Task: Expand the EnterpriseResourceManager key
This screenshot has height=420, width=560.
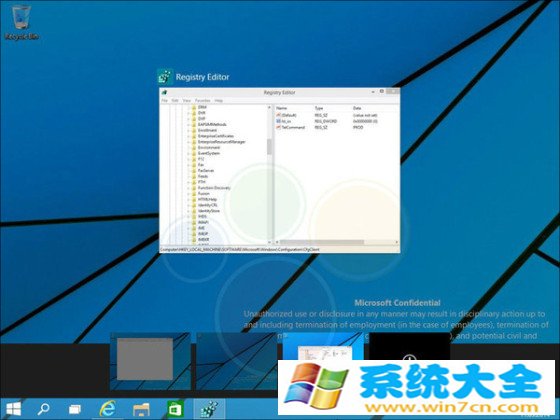Action: point(189,142)
